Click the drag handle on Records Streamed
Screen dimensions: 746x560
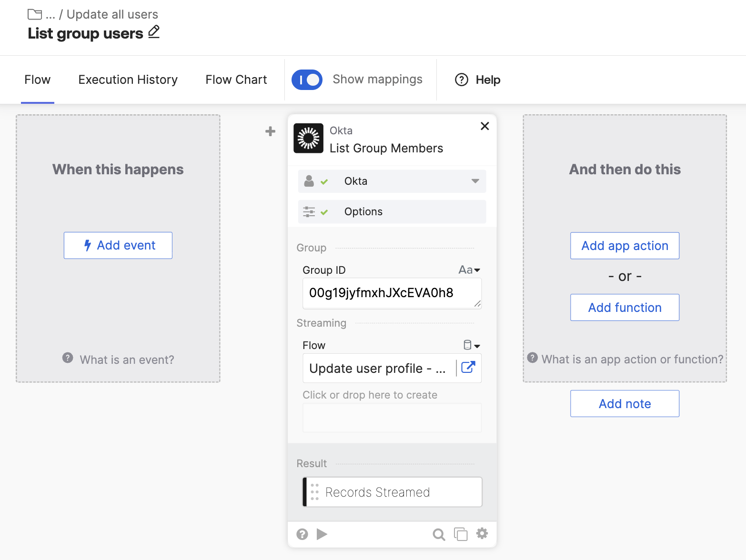pos(314,492)
